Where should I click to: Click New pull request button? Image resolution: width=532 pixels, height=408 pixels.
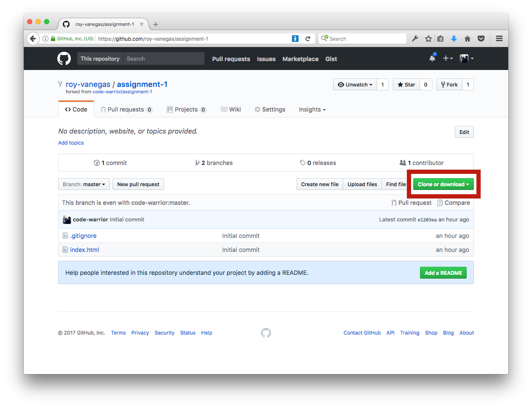pos(138,184)
